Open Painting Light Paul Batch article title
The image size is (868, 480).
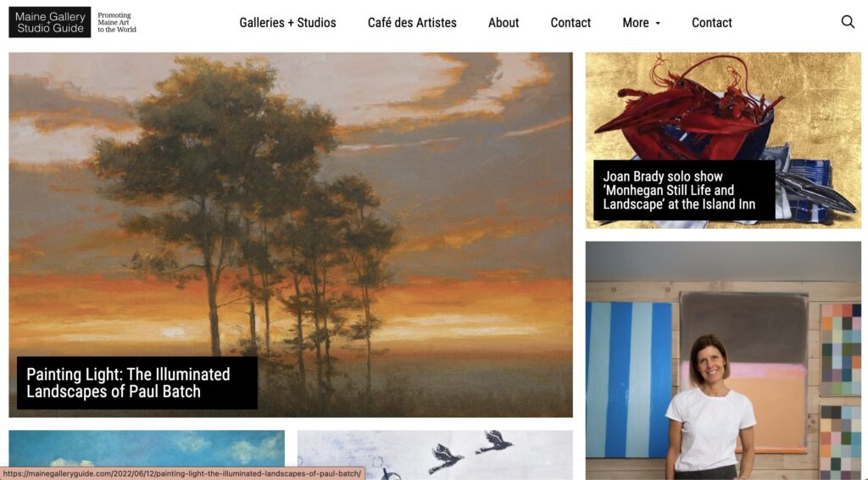[x=129, y=382]
